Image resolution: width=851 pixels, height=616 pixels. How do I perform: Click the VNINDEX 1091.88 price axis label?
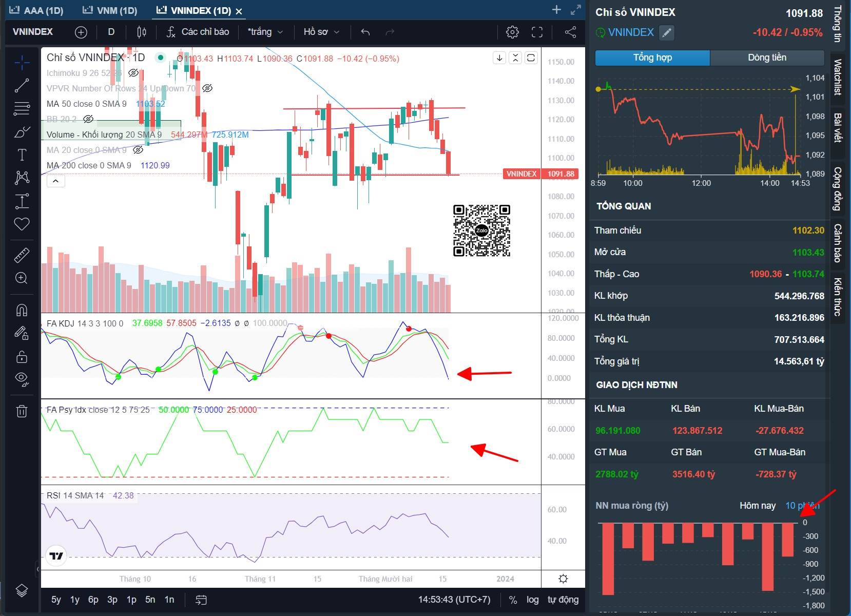[541, 174]
